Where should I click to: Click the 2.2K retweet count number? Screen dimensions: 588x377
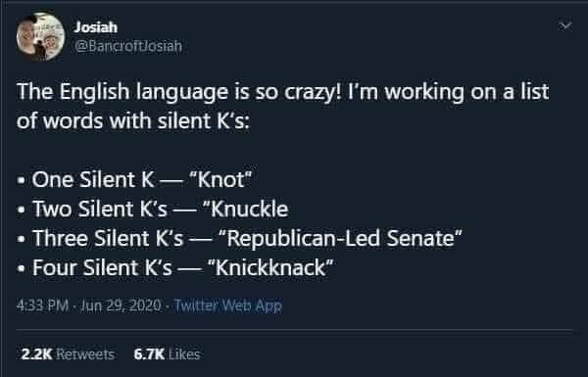pyautogui.click(x=37, y=354)
